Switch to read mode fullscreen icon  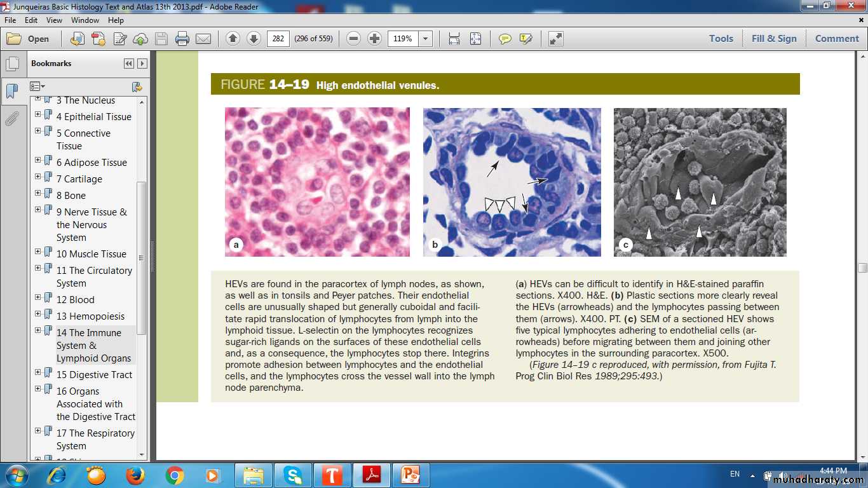click(556, 39)
